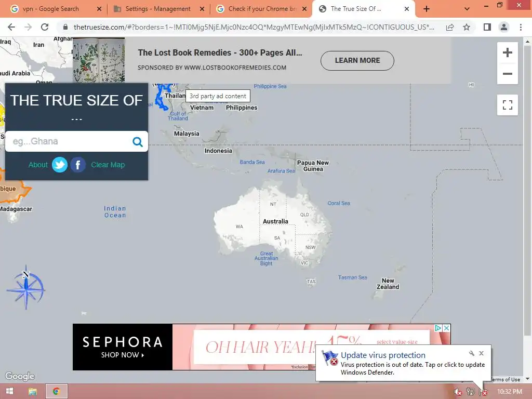Switch to Check if your Chrome tab
This screenshot has height=399, width=532.
(x=262, y=9)
